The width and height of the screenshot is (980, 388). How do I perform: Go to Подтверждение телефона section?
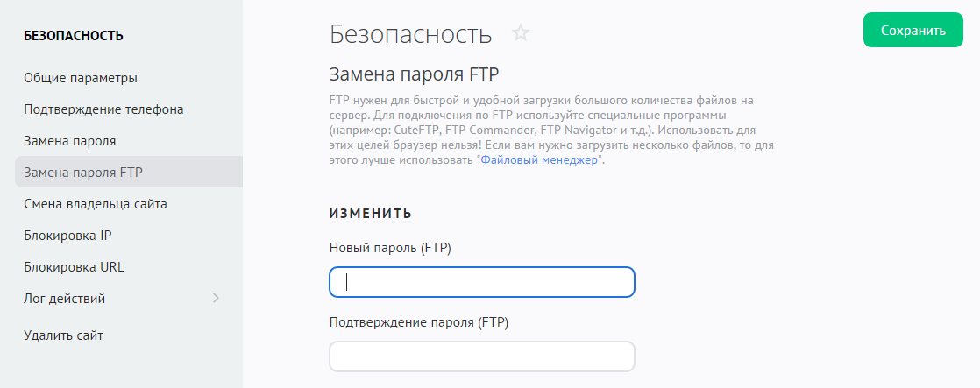(x=103, y=109)
